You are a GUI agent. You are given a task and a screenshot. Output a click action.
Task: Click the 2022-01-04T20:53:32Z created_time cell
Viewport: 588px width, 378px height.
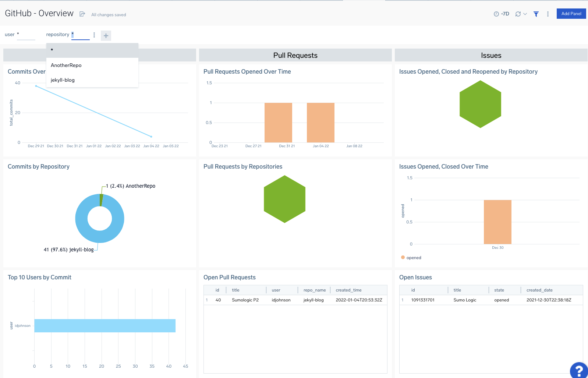(x=359, y=300)
